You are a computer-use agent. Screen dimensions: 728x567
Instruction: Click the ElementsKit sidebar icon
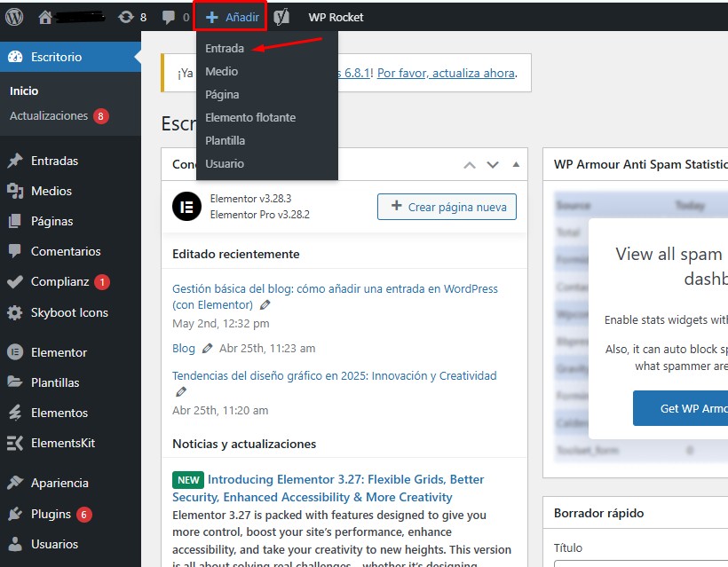click(x=15, y=443)
